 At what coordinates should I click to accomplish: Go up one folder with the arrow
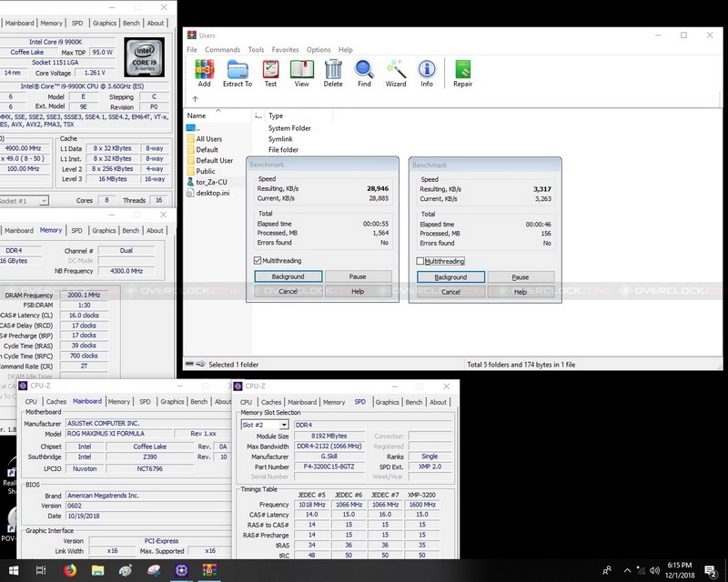point(195,99)
